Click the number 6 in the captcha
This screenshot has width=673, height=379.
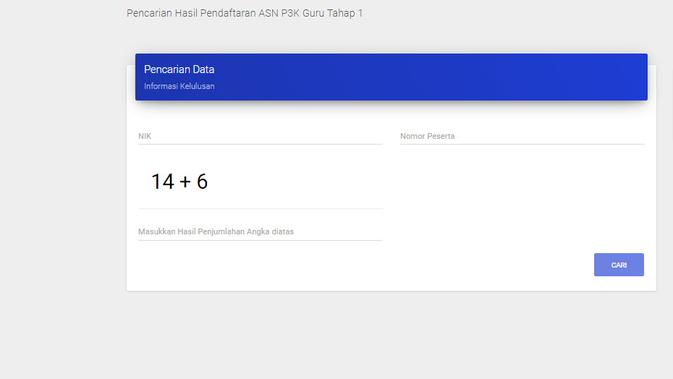pos(202,181)
